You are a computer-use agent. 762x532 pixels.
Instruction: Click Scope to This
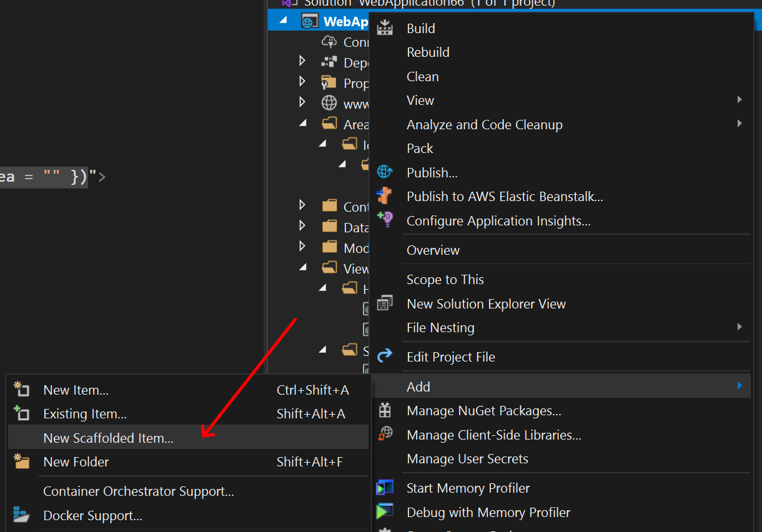click(445, 279)
